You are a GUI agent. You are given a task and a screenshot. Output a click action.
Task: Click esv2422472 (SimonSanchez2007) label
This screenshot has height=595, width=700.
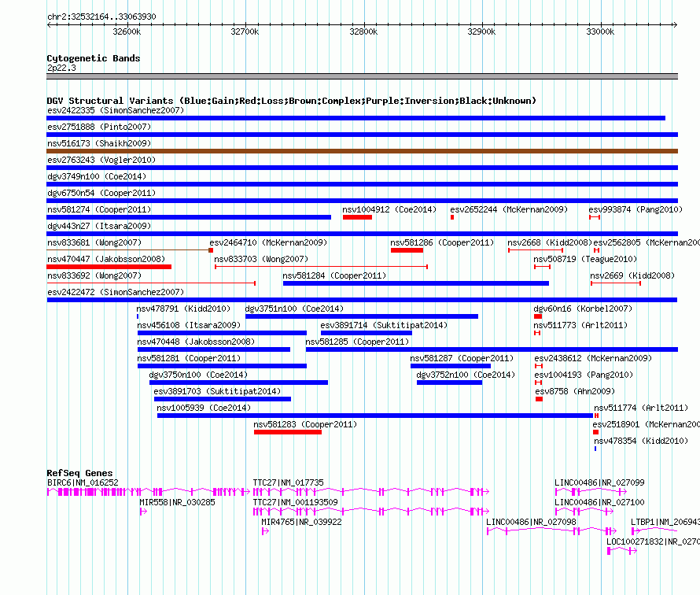pos(116,292)
